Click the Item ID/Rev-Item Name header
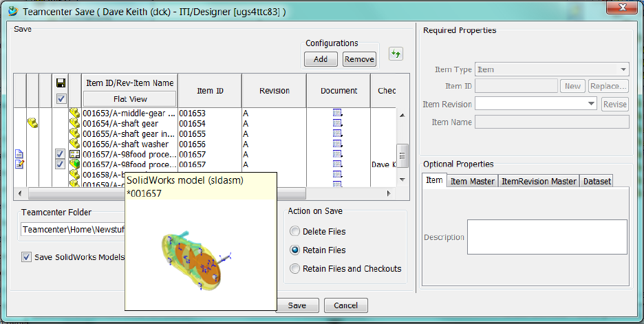Screen dimensions: 644x324 [x=130, y=83]
